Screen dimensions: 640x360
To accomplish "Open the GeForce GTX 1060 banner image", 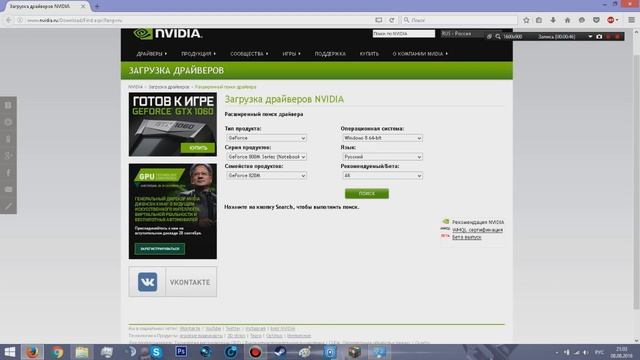I will point(173,124).
